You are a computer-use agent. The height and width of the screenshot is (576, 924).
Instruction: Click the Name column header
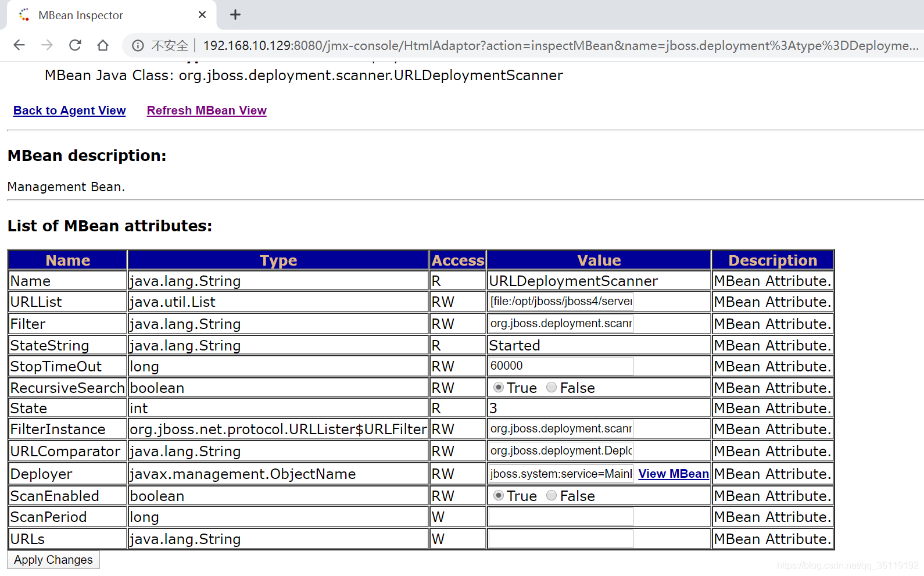(68, 260)
